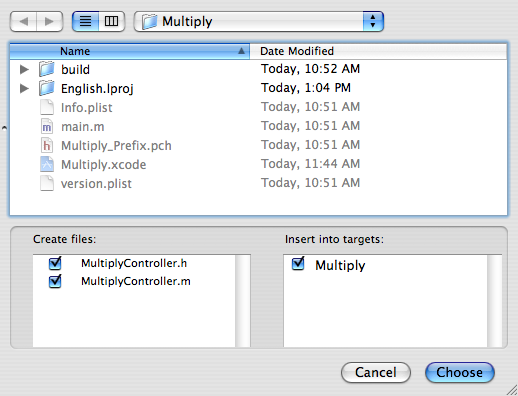This screenshot has width=518, height=396.
Task: Open the Multiply folder location popup
Action: point(259,22)
